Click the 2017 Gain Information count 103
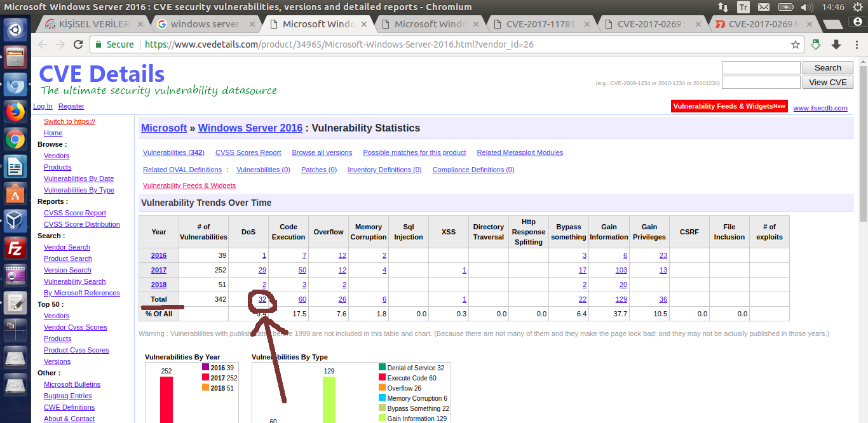The image size is (868, 423). coord(621,270)
